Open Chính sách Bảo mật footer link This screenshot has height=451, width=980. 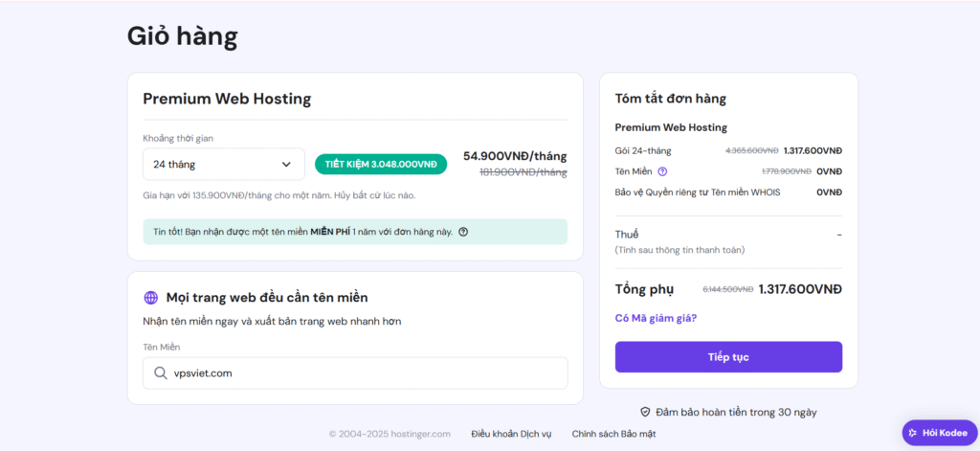[x=613, y=434]
